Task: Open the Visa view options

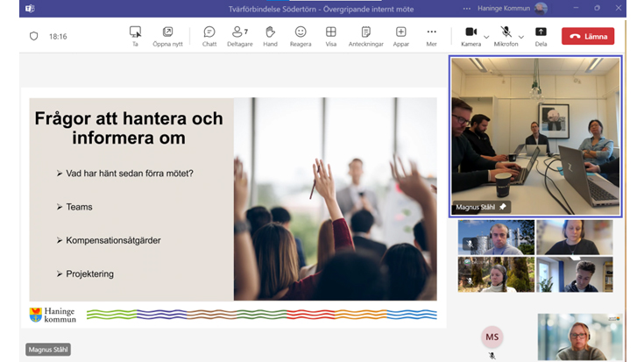Action: 330,35
